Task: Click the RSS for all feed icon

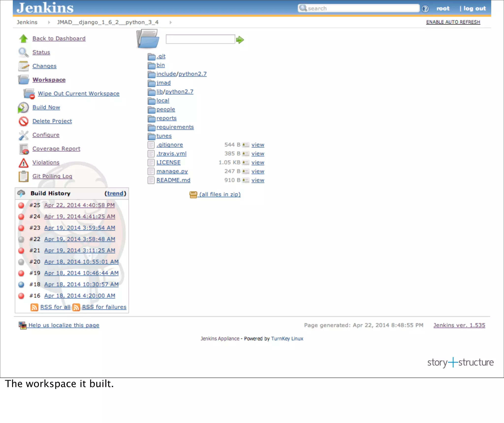Action: pos(34,307)
